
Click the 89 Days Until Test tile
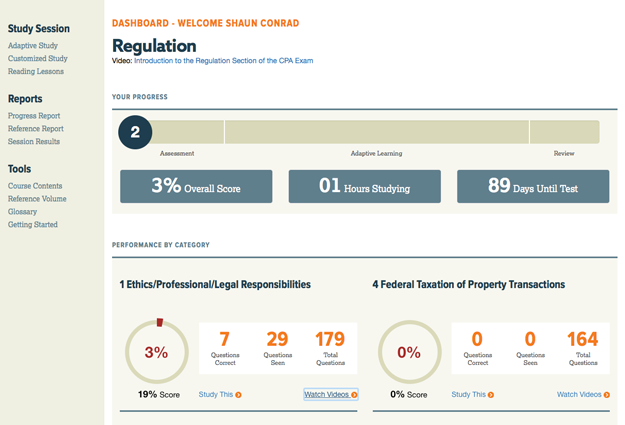(533, 187)
